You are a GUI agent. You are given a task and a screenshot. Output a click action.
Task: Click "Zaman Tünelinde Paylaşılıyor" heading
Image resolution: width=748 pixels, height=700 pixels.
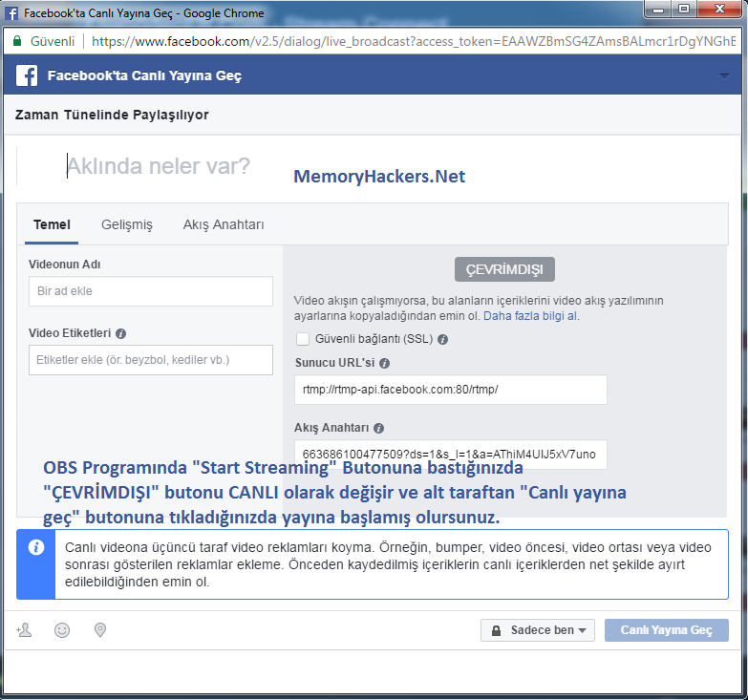112,115
